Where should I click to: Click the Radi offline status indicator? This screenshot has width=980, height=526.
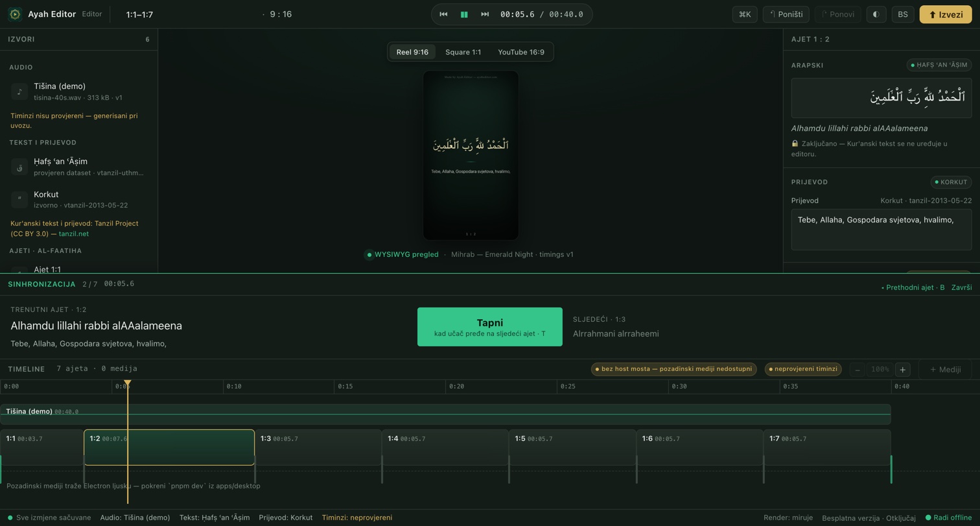948,518
